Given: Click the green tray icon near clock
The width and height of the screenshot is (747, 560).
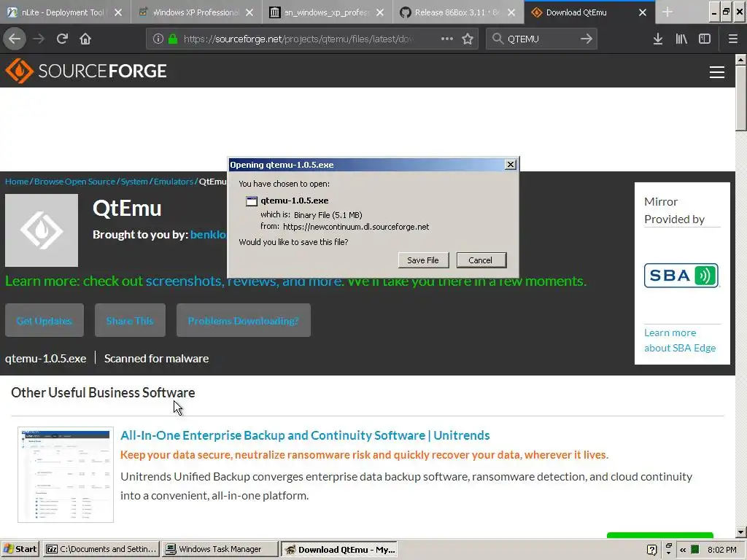Looking at the screenshot, I should [x=695, y=550].
